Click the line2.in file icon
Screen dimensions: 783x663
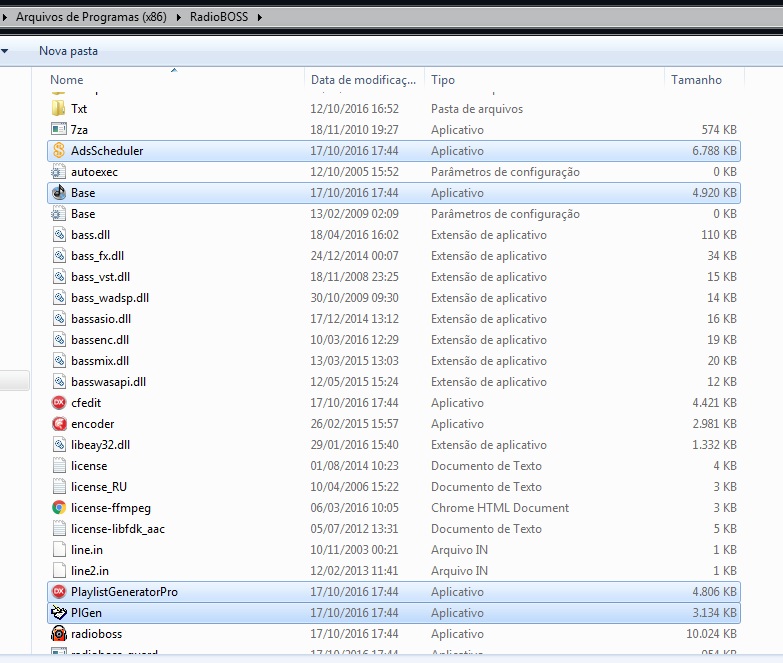point(59,570)
